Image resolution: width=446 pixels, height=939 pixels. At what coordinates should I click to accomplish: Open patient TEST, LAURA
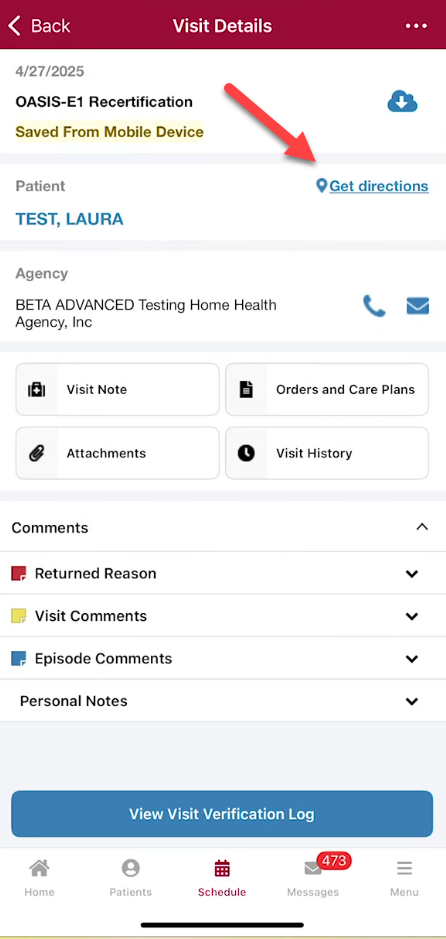[69, 219]
